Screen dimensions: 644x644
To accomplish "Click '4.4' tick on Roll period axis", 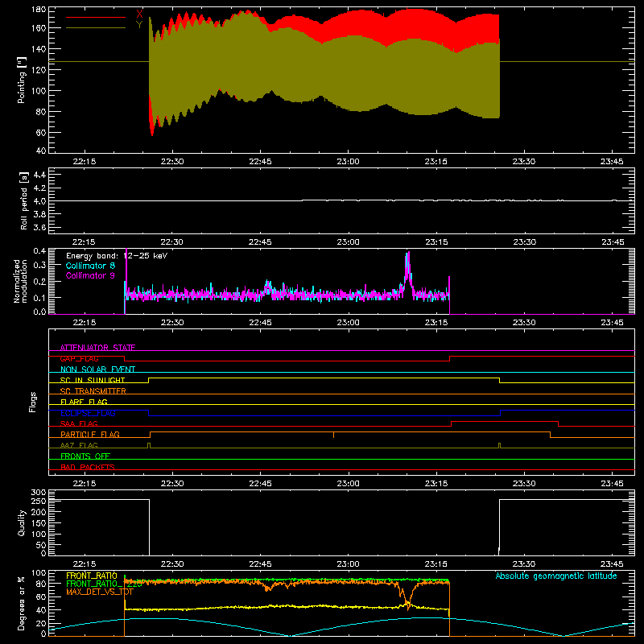I will pos(39,175).
